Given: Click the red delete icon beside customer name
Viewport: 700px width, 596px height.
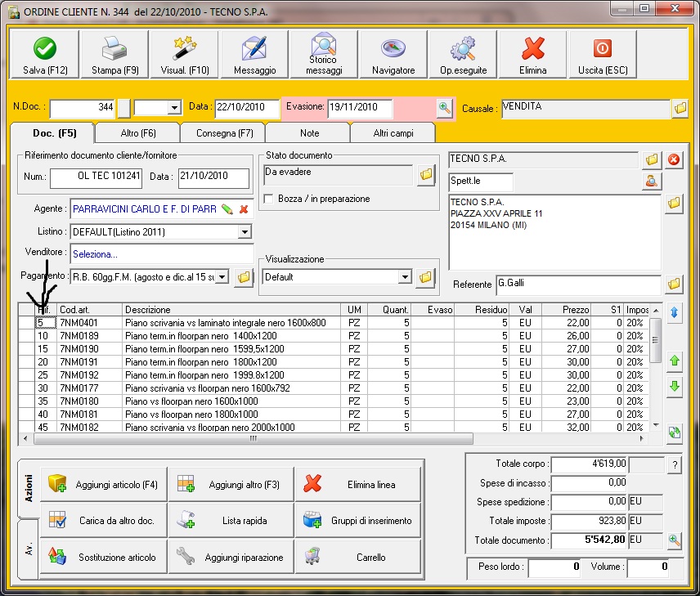Looking at the screenshot, I should [x=675, y=159].
